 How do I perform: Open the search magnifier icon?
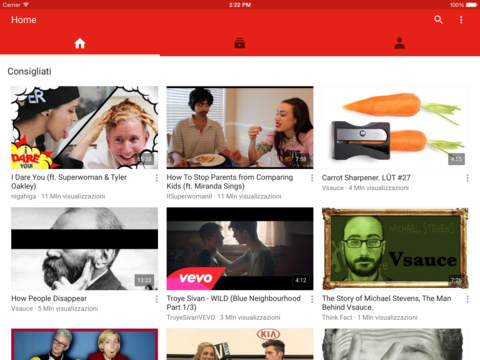pyautogui.click(x=438, y=20)
